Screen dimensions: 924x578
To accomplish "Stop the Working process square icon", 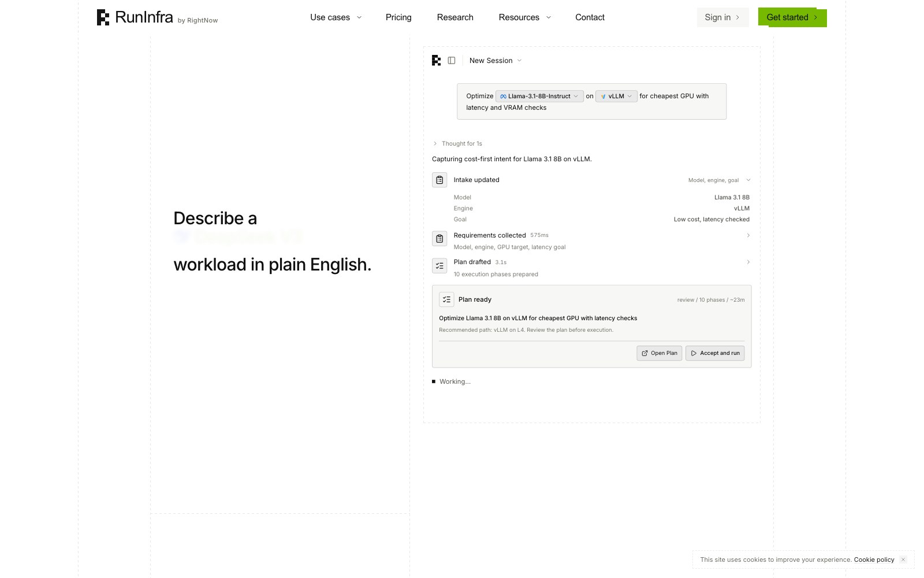I will click(x=434, y=381).
